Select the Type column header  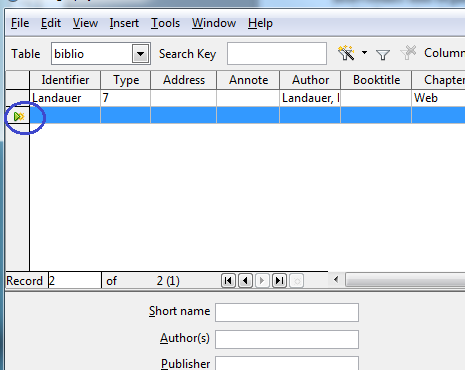[126, 80]
